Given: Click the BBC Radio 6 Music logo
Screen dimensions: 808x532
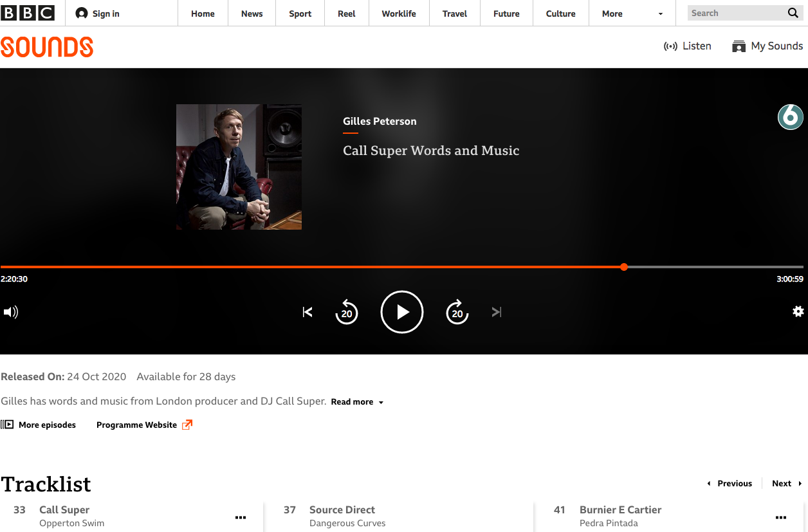Looking at the screenshot, I should 791,117.
